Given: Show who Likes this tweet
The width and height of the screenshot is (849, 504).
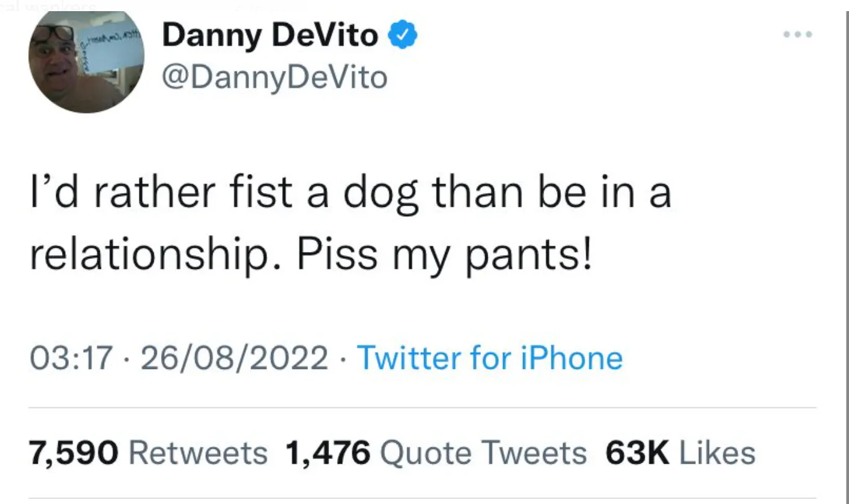Looking at the screenshot, I should (718, 453).
